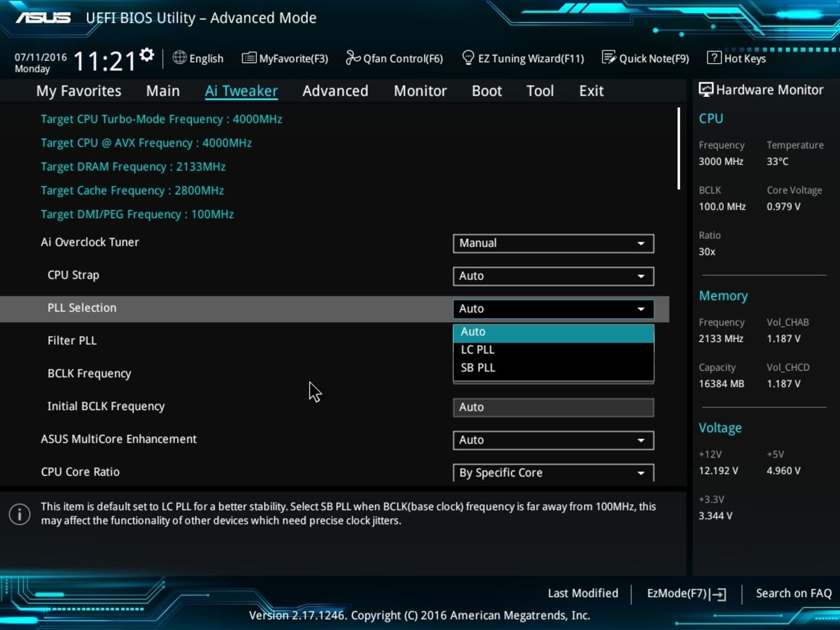Choose Auto in PLL Selection list
This screenshot has width=840, height=630.
(553, 332)
